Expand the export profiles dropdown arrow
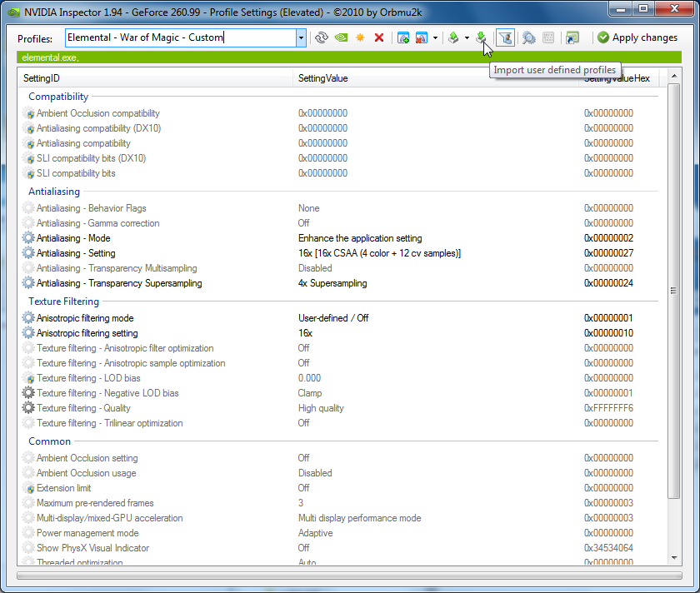This screenshot has height=593, width=700. tap(467, 37)
